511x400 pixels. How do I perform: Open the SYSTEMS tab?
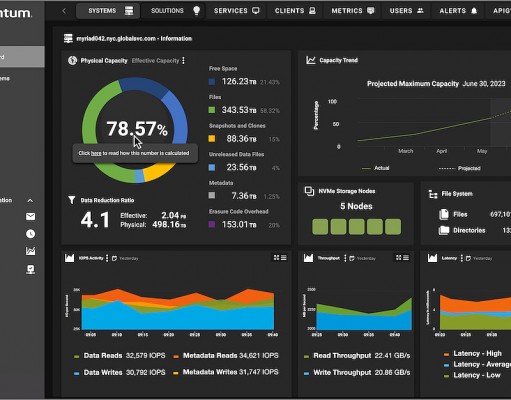click(108, 11)
